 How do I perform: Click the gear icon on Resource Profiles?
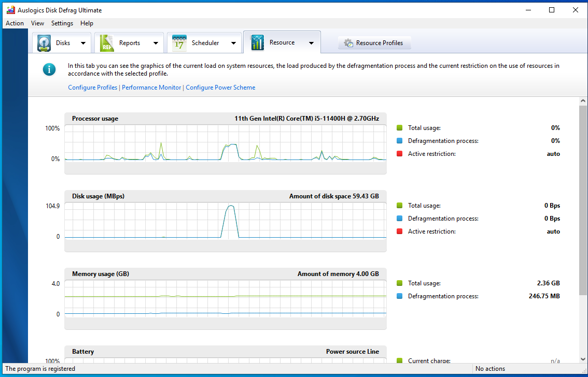click(348, 43)
